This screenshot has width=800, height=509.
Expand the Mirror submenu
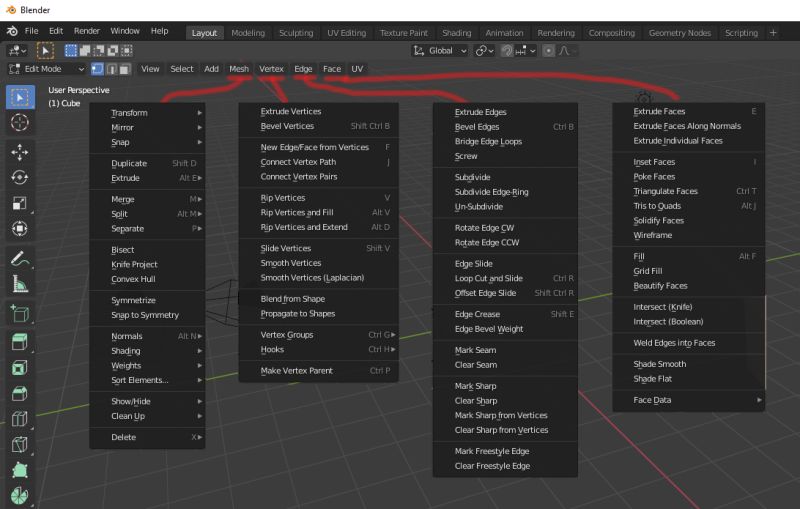coord(148,128)
